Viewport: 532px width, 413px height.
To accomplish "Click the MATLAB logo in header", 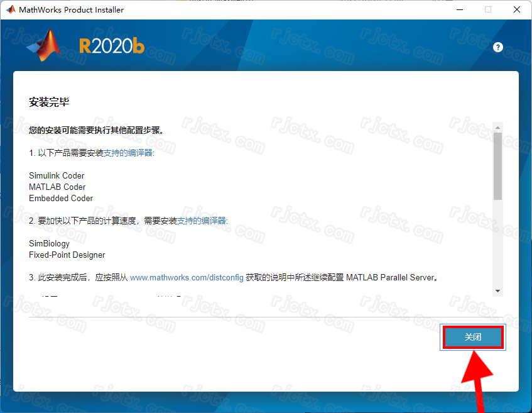I will [44, 45].
